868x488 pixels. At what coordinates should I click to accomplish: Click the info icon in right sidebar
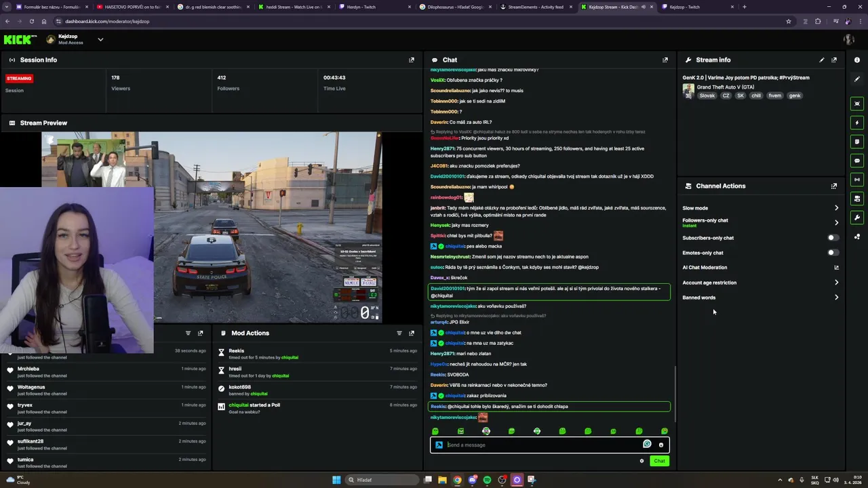pyautogui.click(x=857, y=60)
